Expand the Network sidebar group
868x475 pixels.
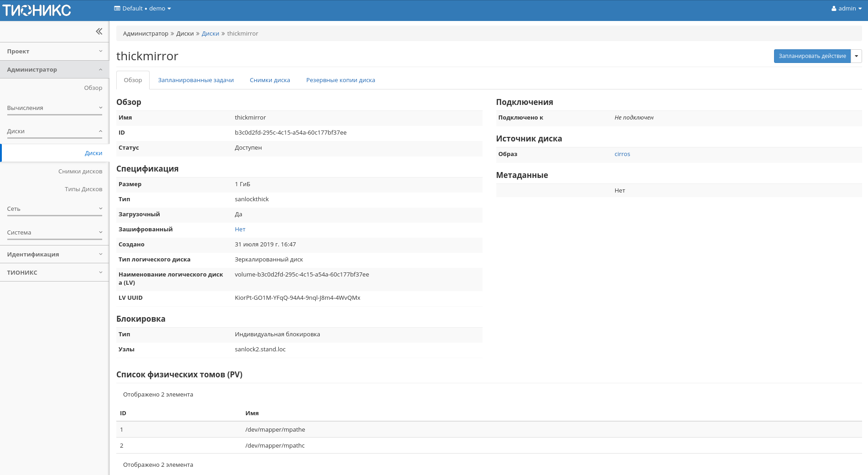pos(54,209)
